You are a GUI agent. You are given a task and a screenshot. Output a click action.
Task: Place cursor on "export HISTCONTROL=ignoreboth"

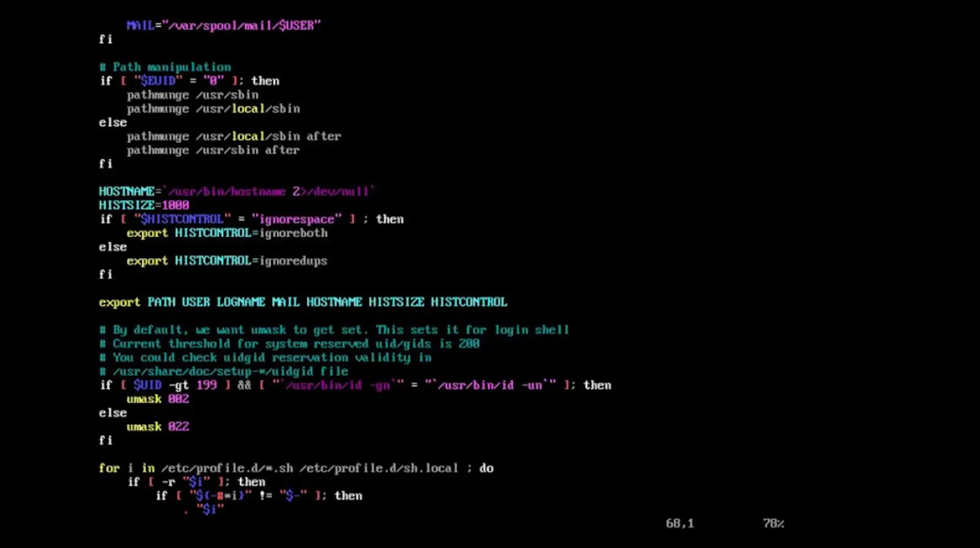tap(227, 233)
